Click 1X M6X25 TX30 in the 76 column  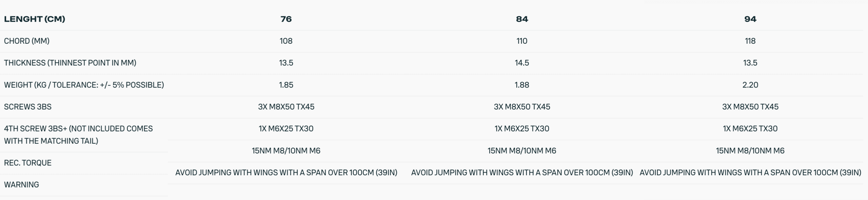286,129
